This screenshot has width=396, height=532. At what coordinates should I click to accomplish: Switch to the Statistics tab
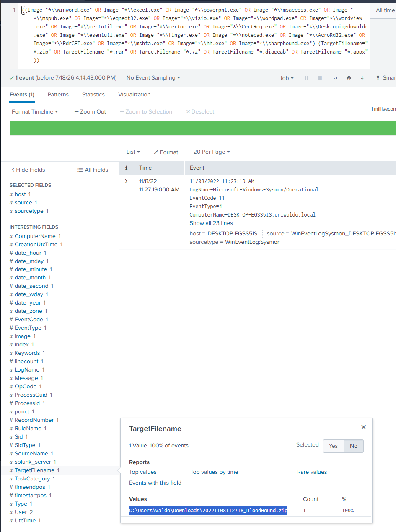pos(93,94)
